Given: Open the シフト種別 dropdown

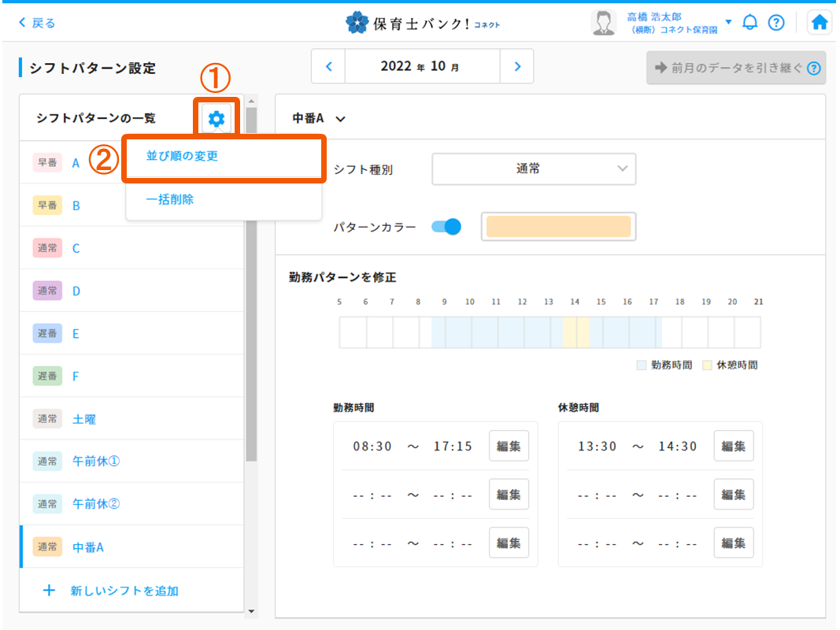Looking at the screenshot, I should [x=534, y=169].
